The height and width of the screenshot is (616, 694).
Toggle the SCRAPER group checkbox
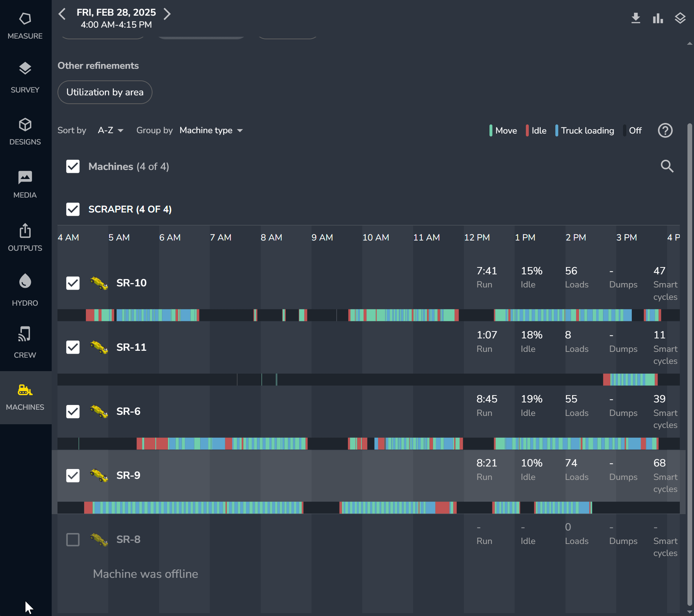[x=73, y=209]
